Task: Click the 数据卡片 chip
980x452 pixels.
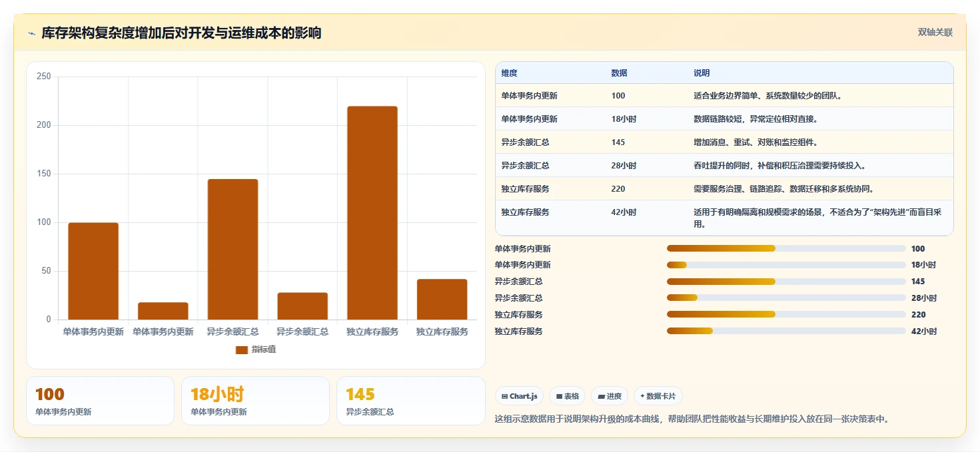Action: point(658,396)
